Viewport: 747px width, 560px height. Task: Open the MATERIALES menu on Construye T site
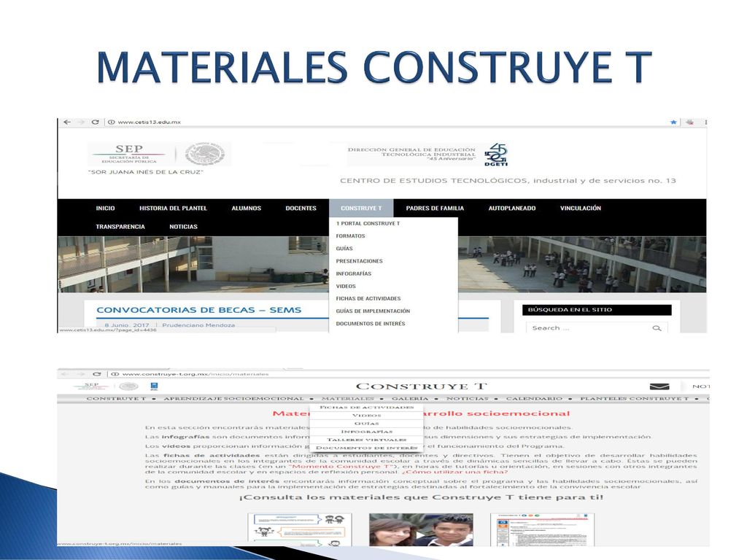(348, 399)
